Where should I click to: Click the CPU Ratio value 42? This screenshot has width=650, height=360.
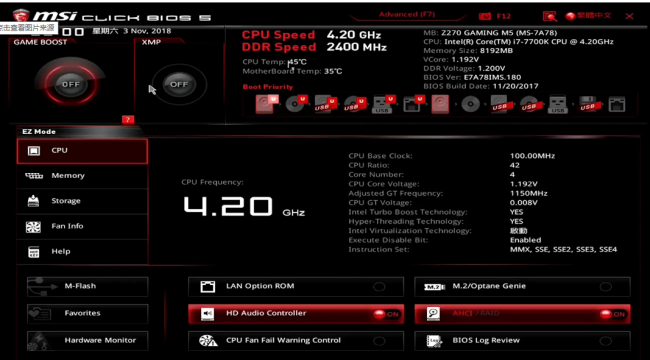[x=514, y=165]
